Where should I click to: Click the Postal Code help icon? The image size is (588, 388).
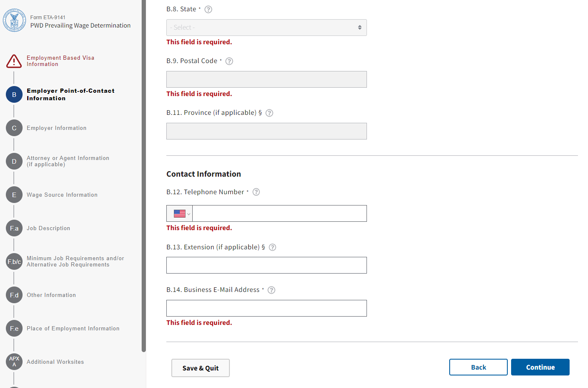(x=229, y=61)
